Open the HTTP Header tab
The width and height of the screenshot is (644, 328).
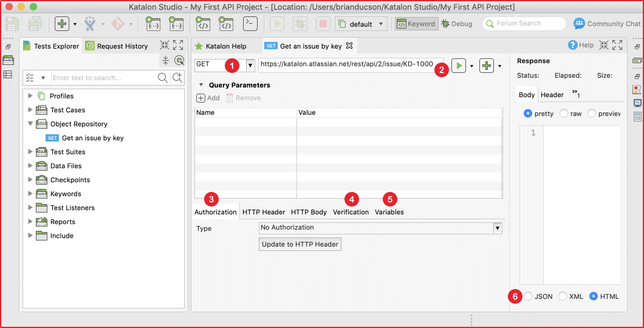click(x=264, y=212)
